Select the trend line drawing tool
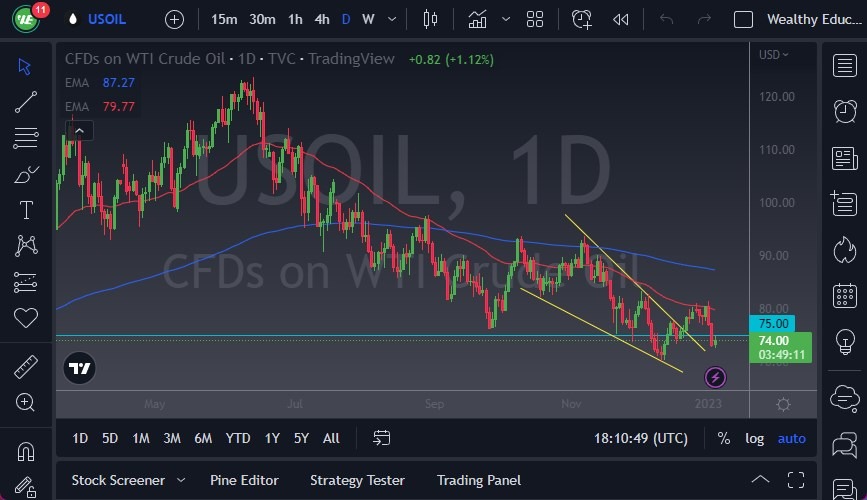867x500 pixels. [x=26, y=101]
